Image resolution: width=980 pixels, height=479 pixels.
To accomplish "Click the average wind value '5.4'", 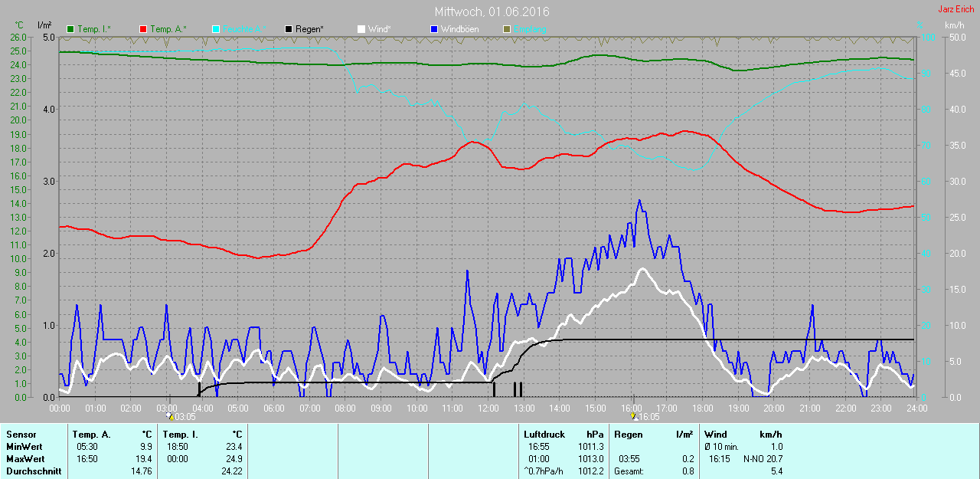I will pyautogui.click(x=776, y=471).
